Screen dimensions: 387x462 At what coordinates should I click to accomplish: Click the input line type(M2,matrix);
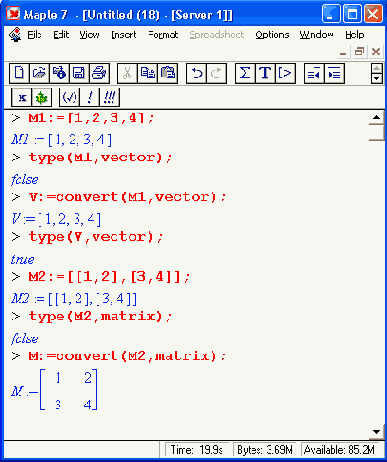[100, 316]
